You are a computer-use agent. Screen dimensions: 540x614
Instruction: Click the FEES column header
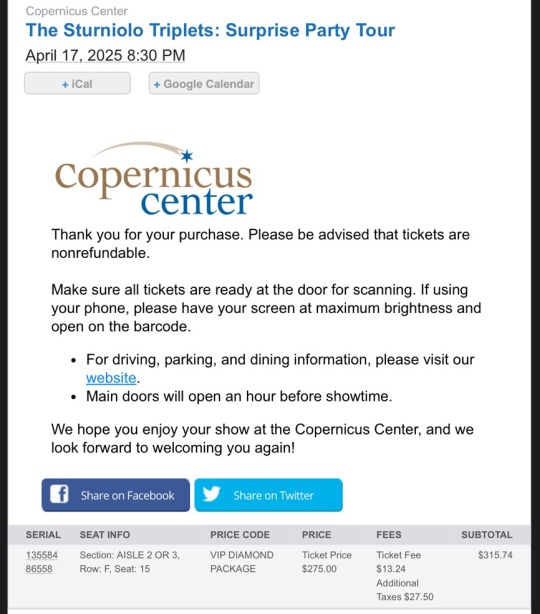[x=388, y=535]
